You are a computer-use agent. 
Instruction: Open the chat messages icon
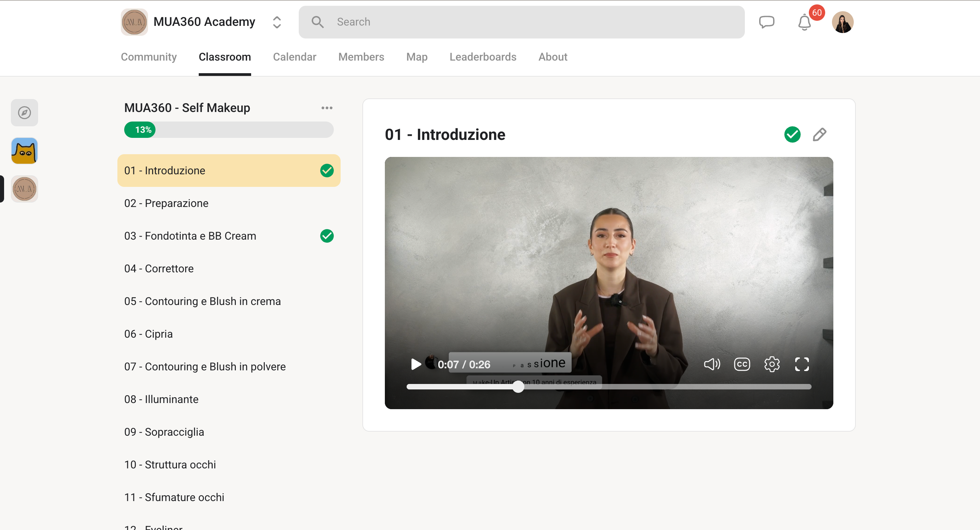tap(766, 22)
